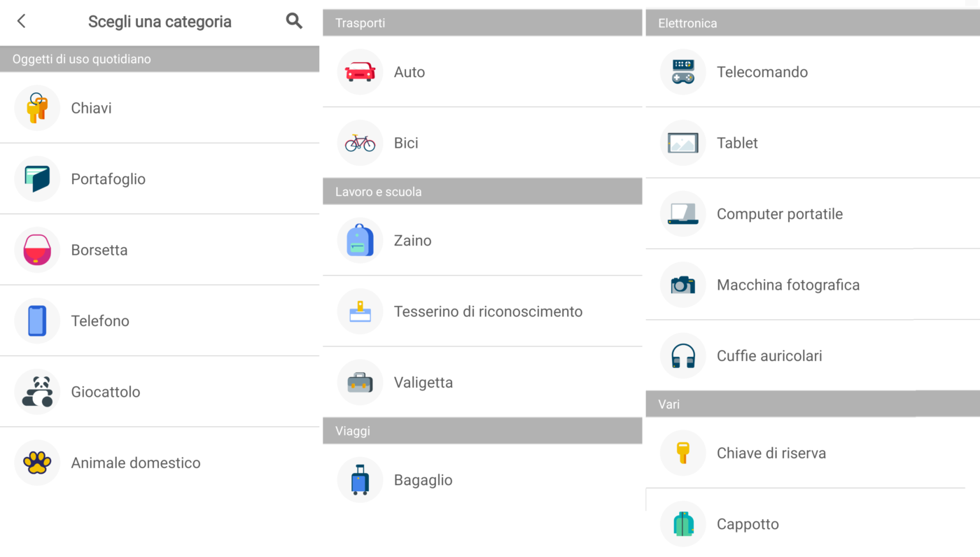Tap the paw print icon
980x557 pixels.
coord(37,463)
